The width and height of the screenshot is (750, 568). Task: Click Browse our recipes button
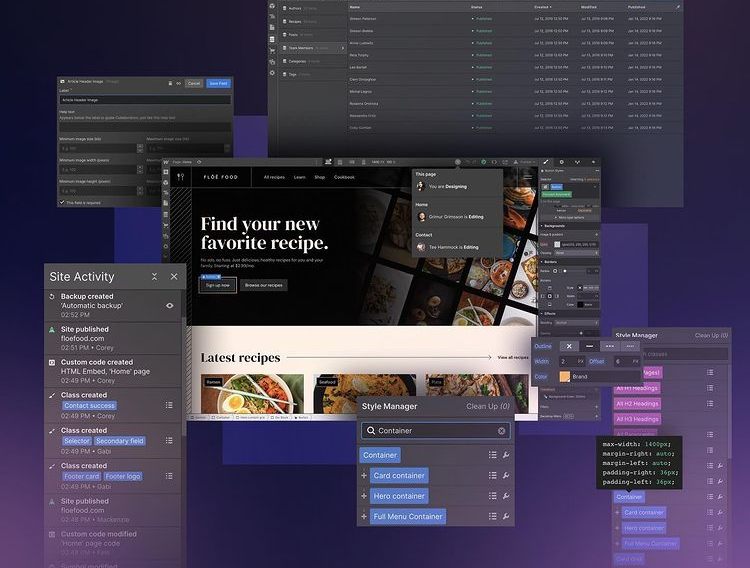click(x=264, y=285)
